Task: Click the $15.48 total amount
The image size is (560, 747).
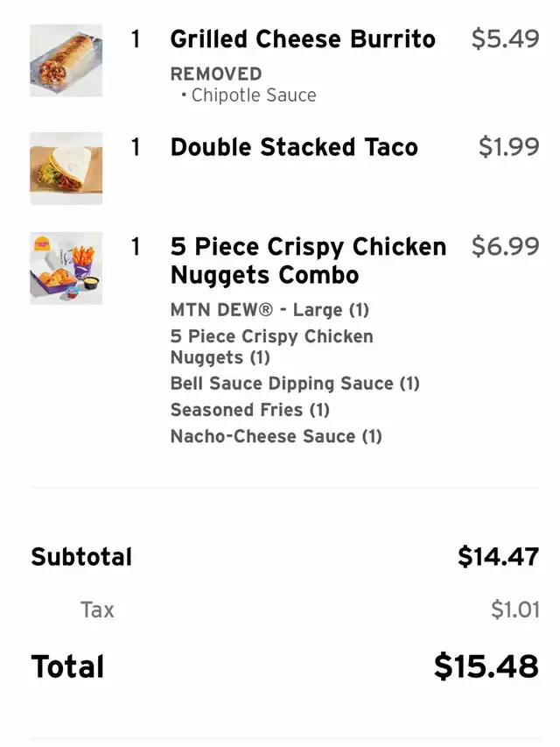Action: click(x=486, y=666)
